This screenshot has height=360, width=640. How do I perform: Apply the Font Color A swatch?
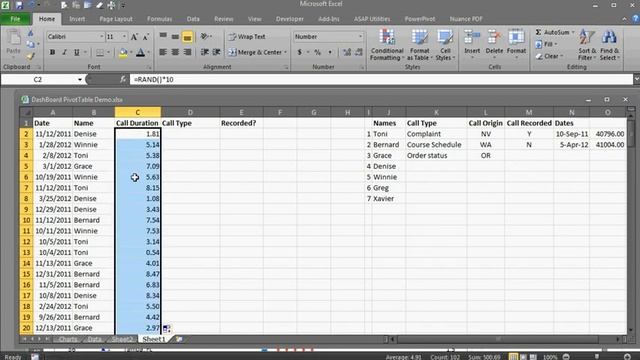pyautogui.click(x=140, y=52)
